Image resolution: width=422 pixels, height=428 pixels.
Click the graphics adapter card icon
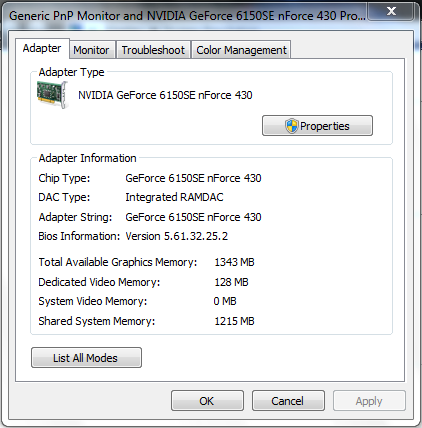(x=53, y=95)
